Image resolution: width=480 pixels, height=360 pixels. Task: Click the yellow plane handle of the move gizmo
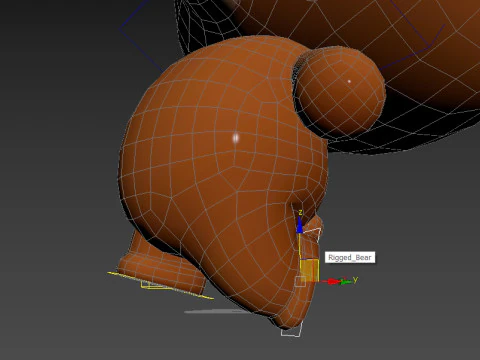pos(309,270)
